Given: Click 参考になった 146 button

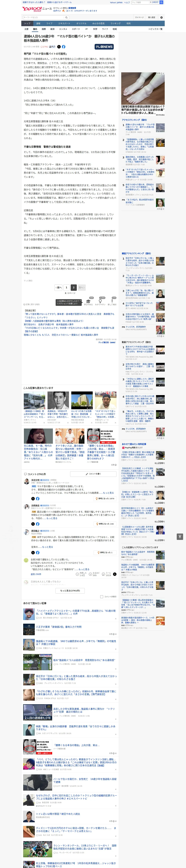Looking at the screenshot, I should coord(105,524).
